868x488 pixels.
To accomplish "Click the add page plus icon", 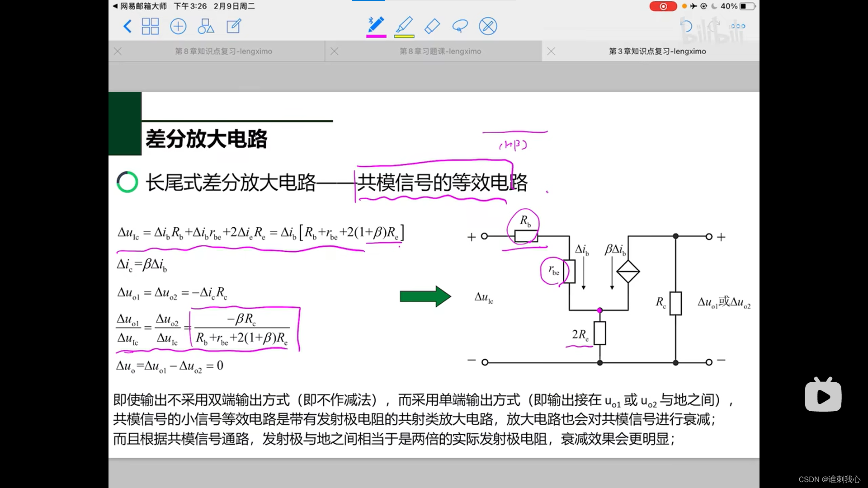I will [x=178, y=26].
